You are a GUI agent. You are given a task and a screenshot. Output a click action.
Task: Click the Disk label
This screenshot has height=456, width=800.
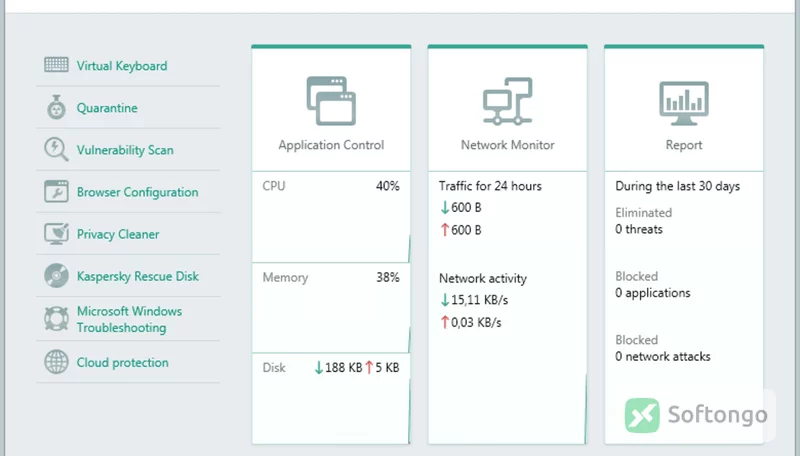coord(274,368)
